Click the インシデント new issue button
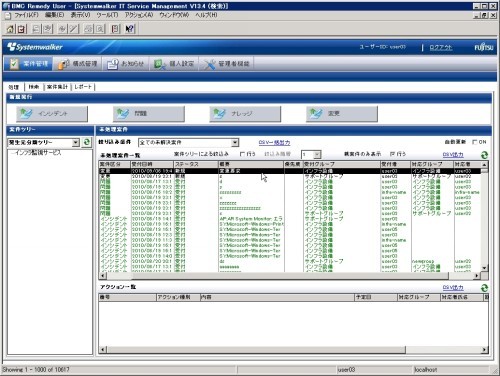This screenshot has width=500, height=376. (x=52, y=114)
